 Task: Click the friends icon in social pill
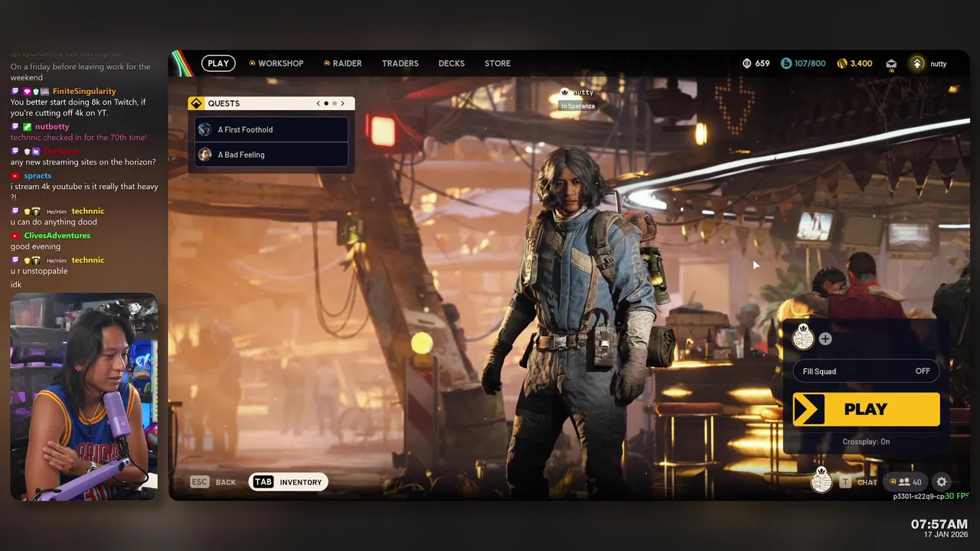(904, 482)
